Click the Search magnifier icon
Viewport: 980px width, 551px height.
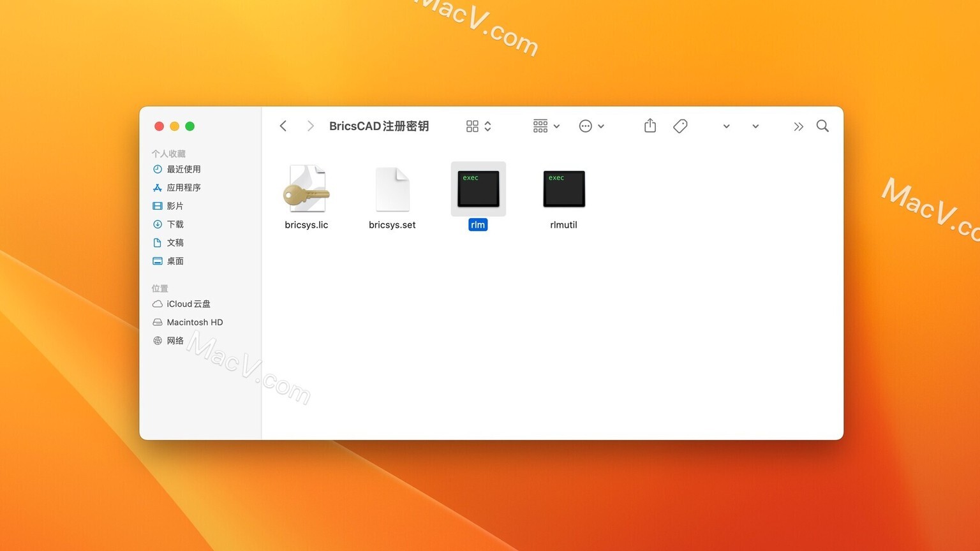[822, 126]
